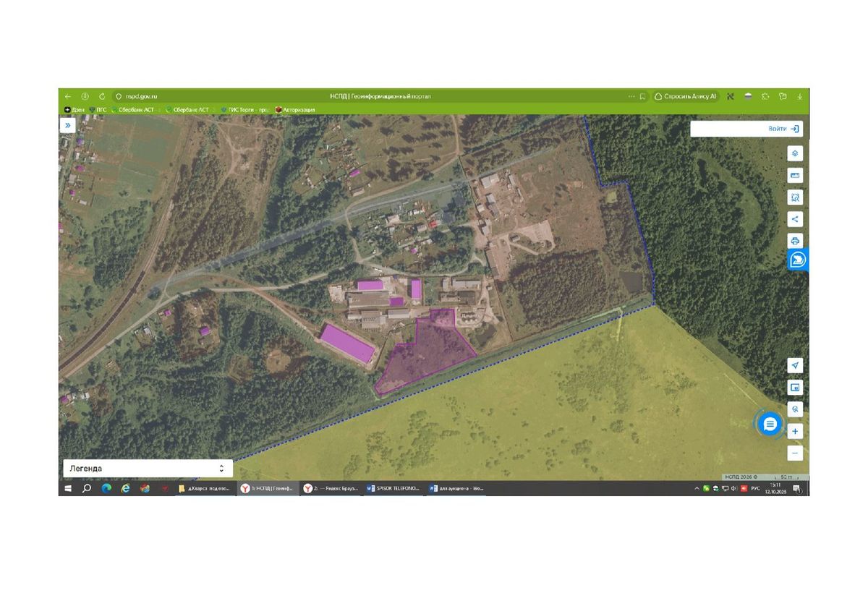Open browser downloads arrow
The image size is (868, 614).
(800, 96)
